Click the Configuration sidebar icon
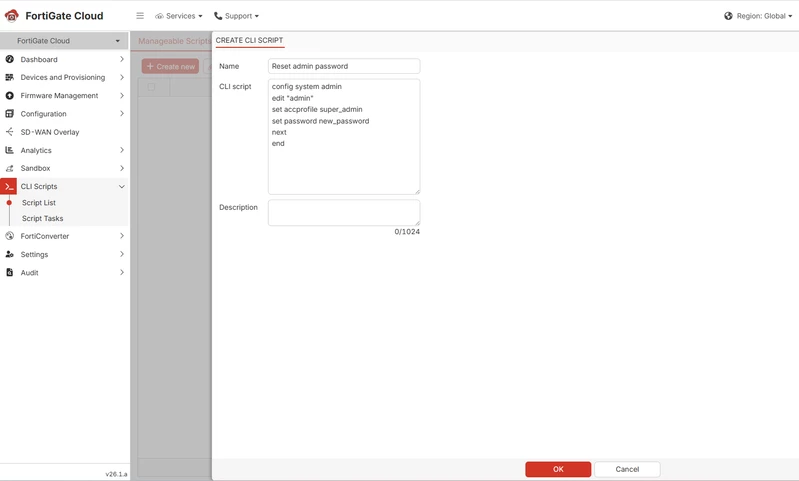 coord(9,114)
